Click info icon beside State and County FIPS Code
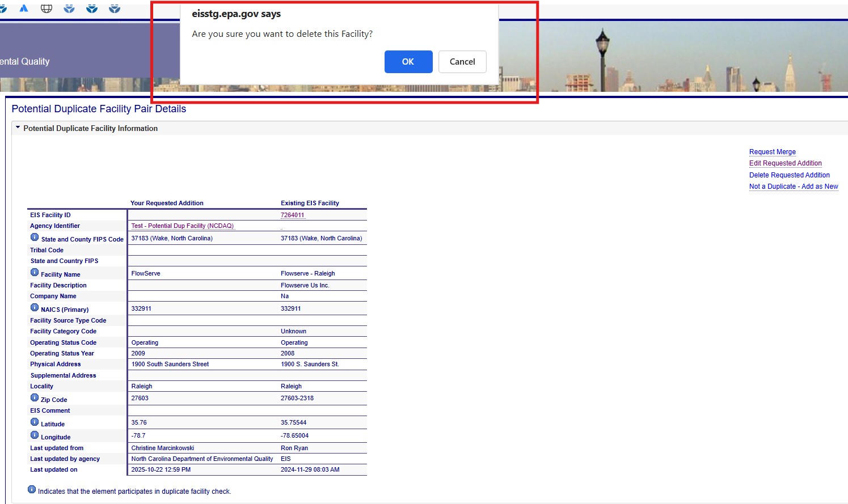Viewport: 848px width, 504px height. pyautogui.click(x=35, y=238)
